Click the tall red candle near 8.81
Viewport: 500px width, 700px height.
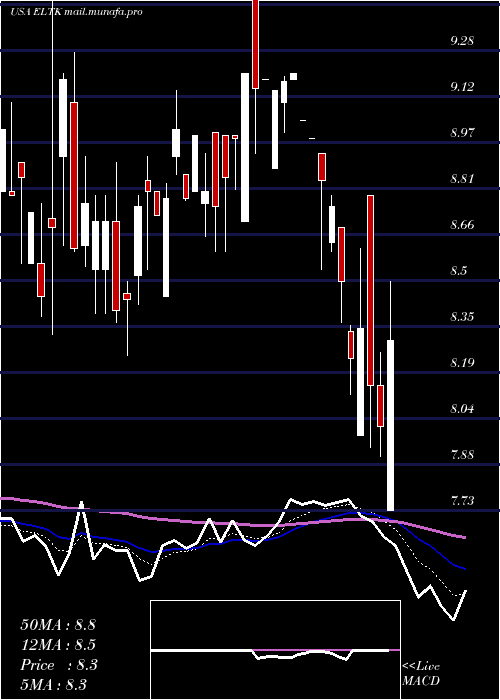point(371,290)
